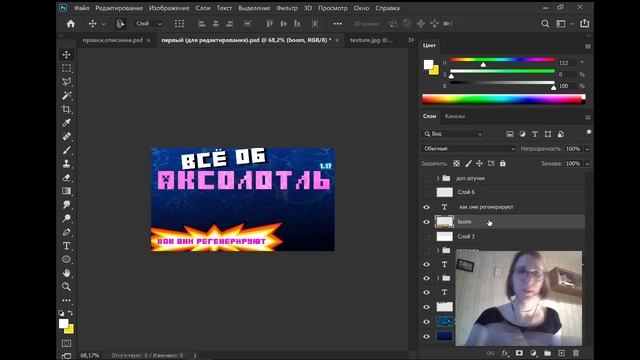Click the Share icon at top right
Screen dimensions: 640x360
584,23
